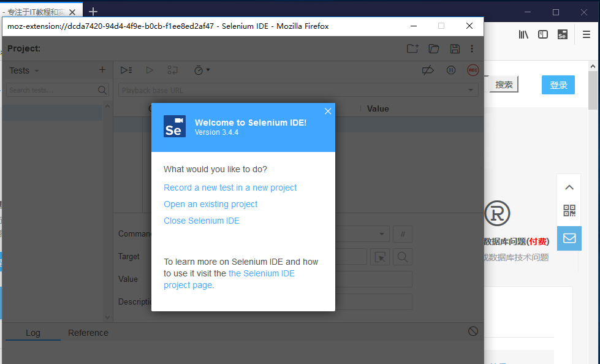Click back-to-top chevron on web page
The width and height of the screenshot is (600, 364).
tap(569, 187)
